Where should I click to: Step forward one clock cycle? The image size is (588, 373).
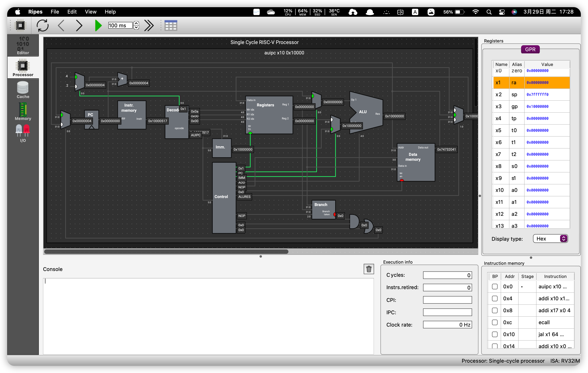79,25
